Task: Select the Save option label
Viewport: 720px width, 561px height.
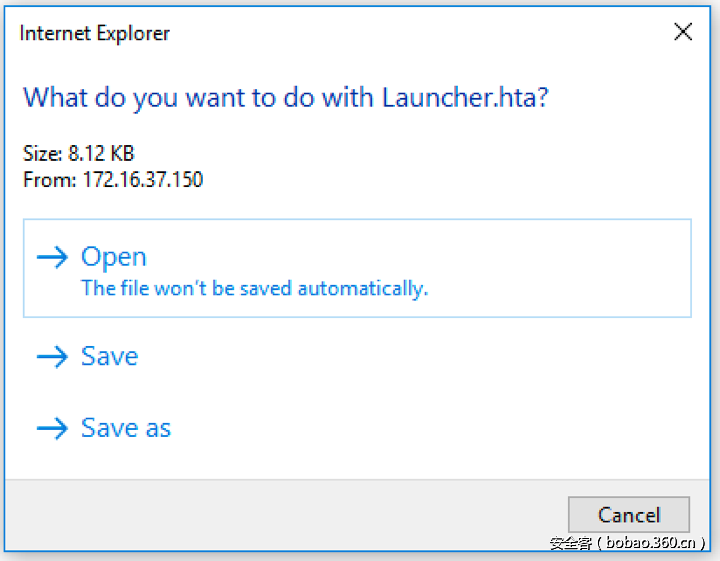Action: [109, 357]
